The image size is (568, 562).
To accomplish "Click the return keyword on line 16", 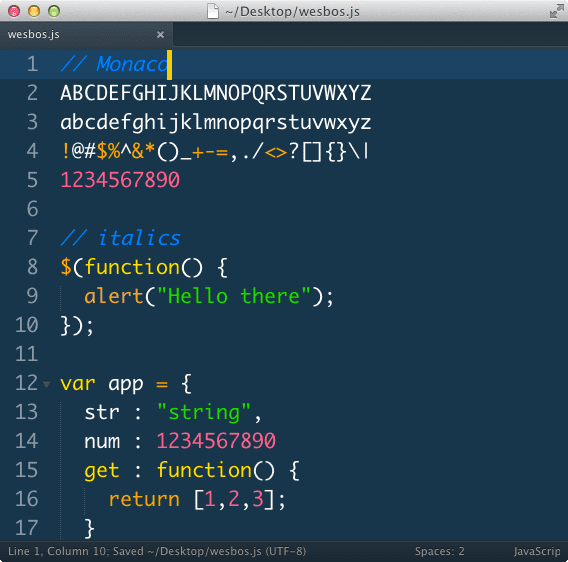I will pyautogui.click(x=144, y=499).
